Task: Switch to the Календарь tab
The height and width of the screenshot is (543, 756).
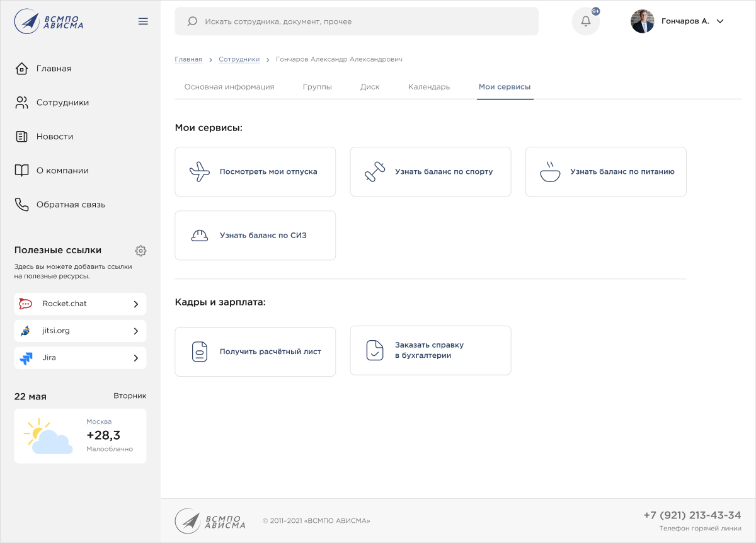Action: [428, 87]
